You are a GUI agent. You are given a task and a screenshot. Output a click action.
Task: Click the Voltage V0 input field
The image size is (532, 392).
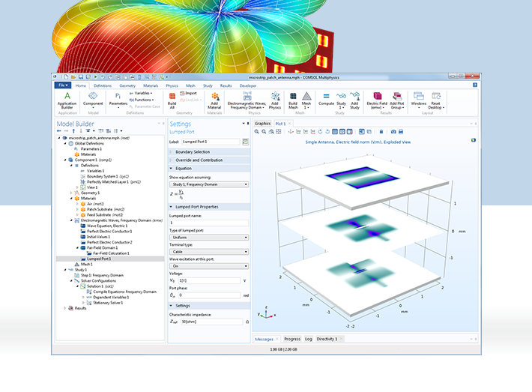click(209, 280)
